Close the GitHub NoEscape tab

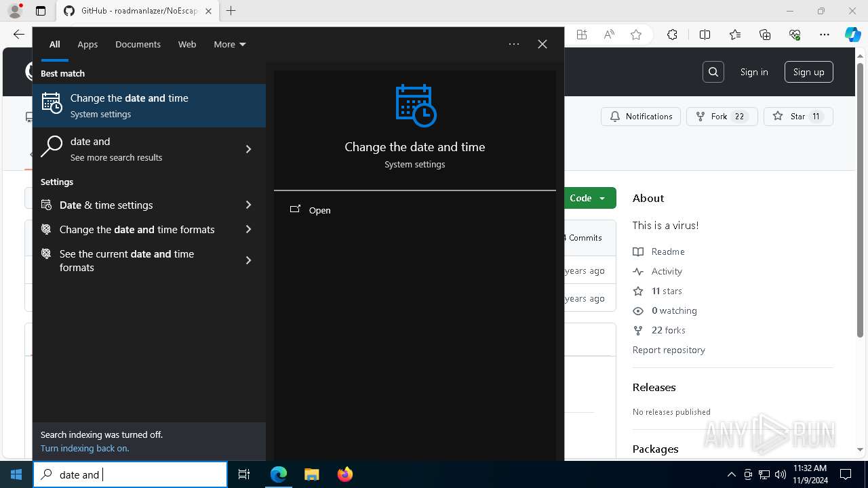pos(208,11)
